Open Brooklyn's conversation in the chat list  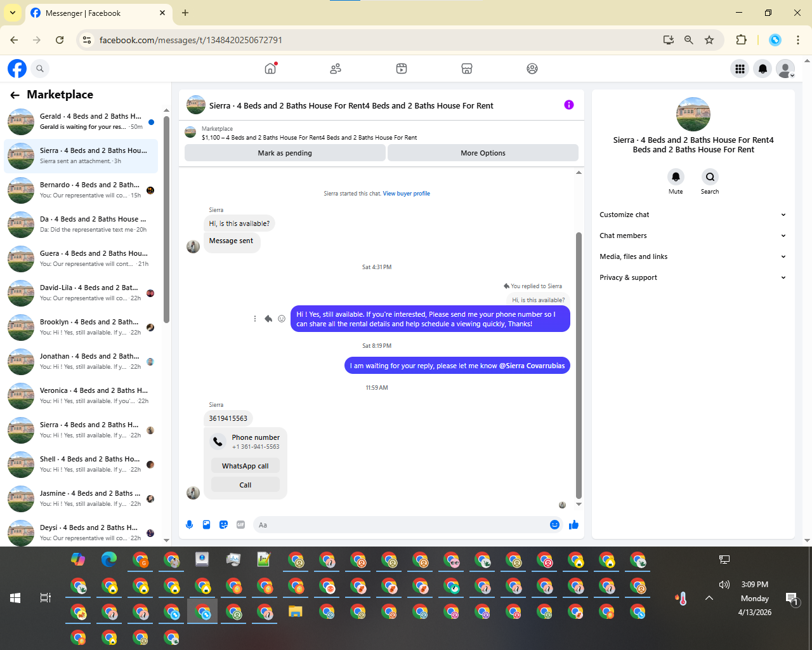point(81,328)
